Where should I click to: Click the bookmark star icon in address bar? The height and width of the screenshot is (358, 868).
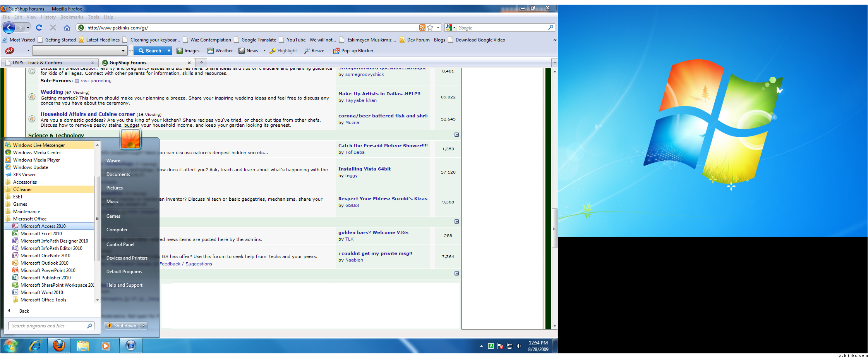[430, 28]
